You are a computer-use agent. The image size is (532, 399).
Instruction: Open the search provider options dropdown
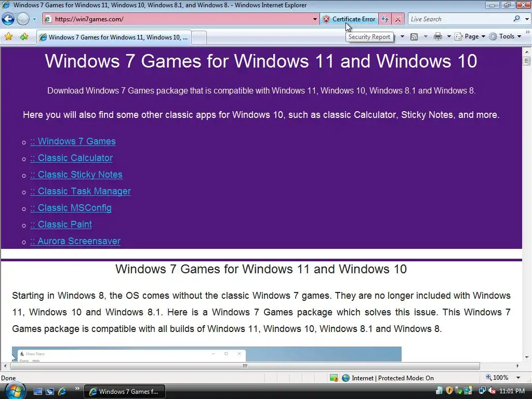[527, 19]
